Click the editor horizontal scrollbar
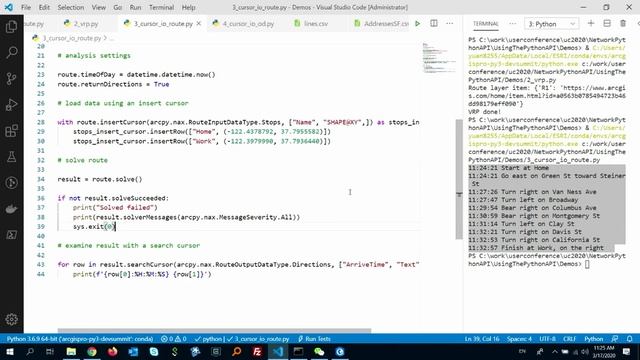640x360 pixels. click(214, 331)
